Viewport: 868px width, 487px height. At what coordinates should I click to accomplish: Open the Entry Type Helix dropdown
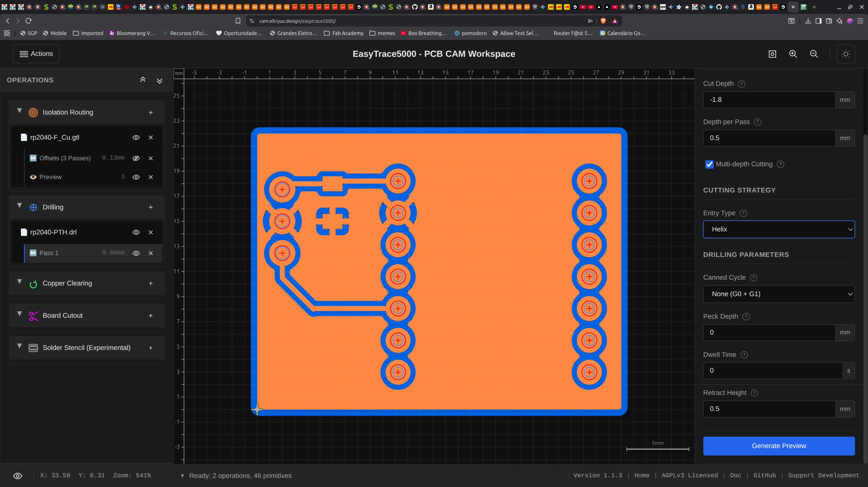(x=778, y=229)
